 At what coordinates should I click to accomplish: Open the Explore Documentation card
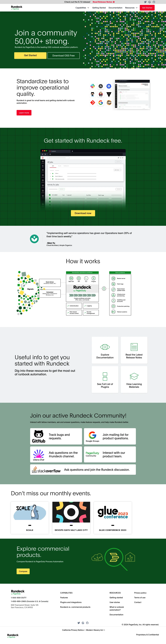105,350
